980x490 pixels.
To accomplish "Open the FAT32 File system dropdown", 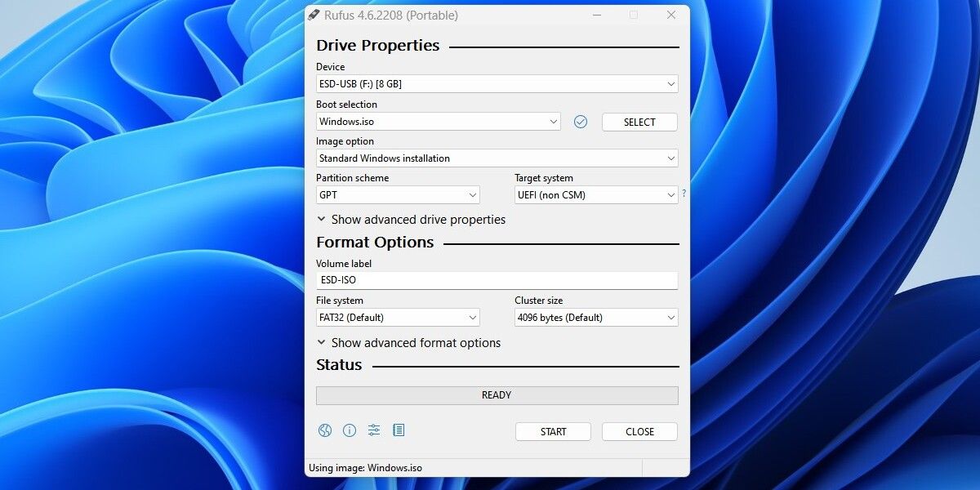I will [x=398, y=317].
